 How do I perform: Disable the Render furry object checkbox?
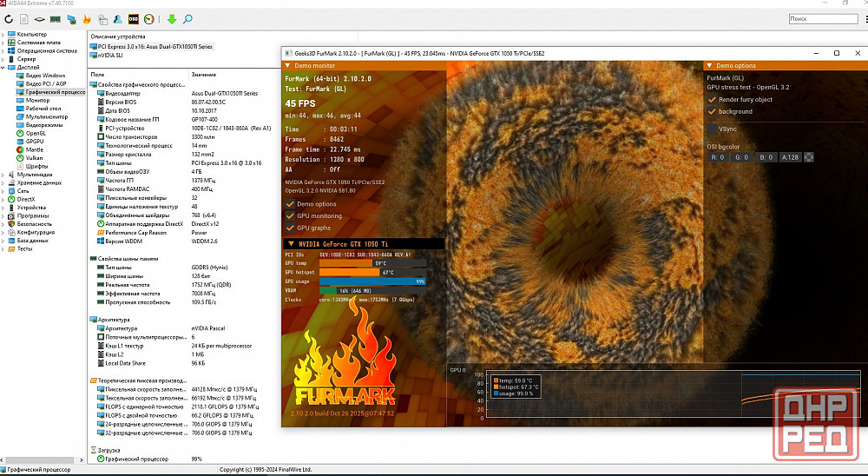pos(713,99)
